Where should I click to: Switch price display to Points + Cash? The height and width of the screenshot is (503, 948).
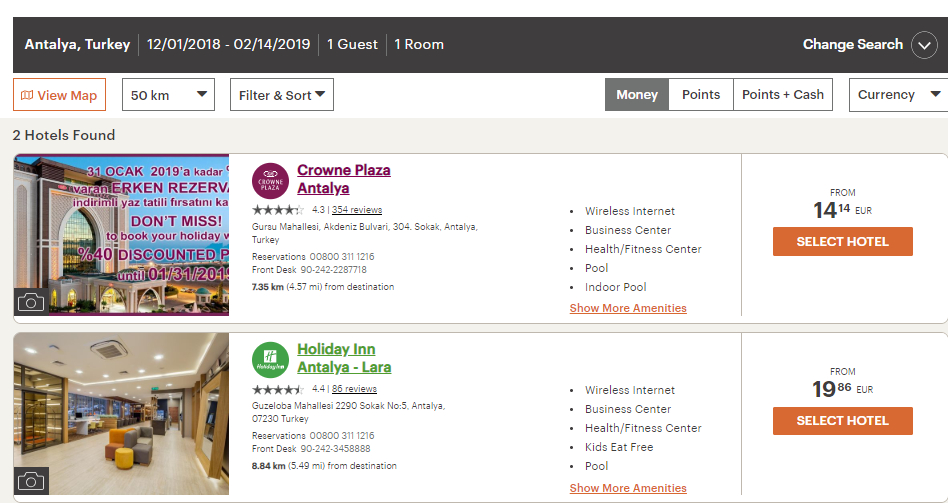tap(783, 95)
